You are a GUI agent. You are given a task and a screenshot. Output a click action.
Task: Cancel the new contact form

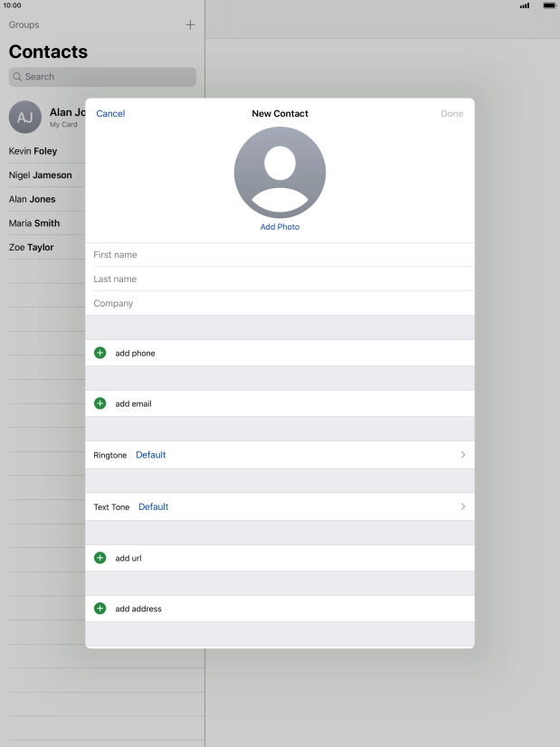[x=110, y=114]
